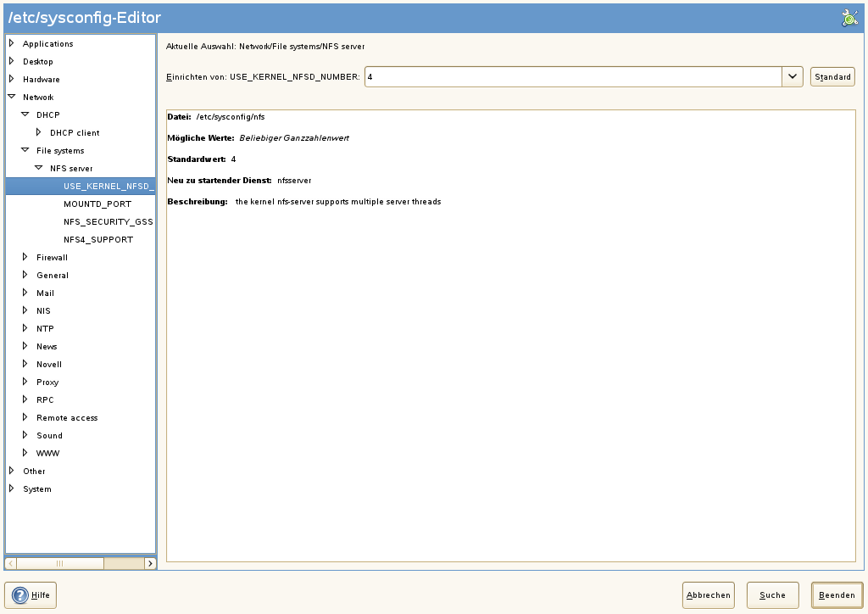The height and width of the screenshot is (614, 868).
Task: Click the tree's right scroll arrow
Action: pos(150,564)
